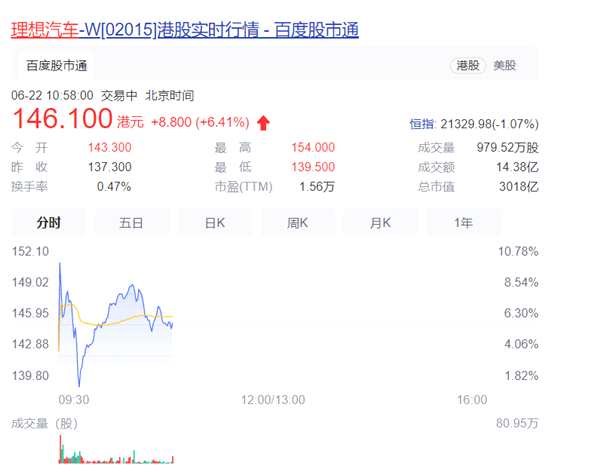Select the 周K chart tab
Screen dimensions: 600x468
[x=298, y=222]
